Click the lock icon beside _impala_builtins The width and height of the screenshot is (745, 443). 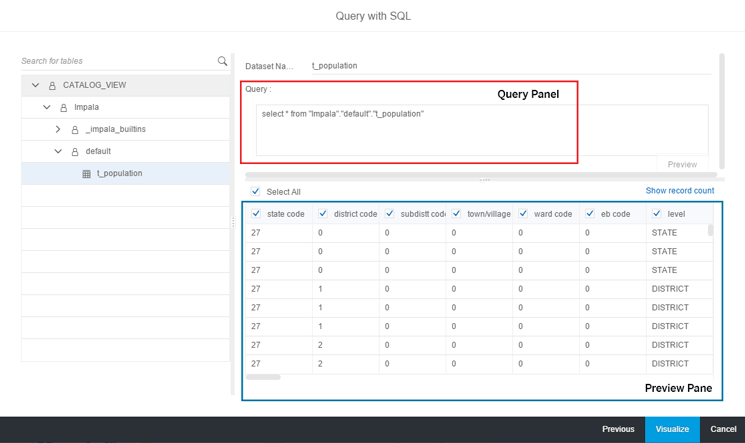[75, 130]
